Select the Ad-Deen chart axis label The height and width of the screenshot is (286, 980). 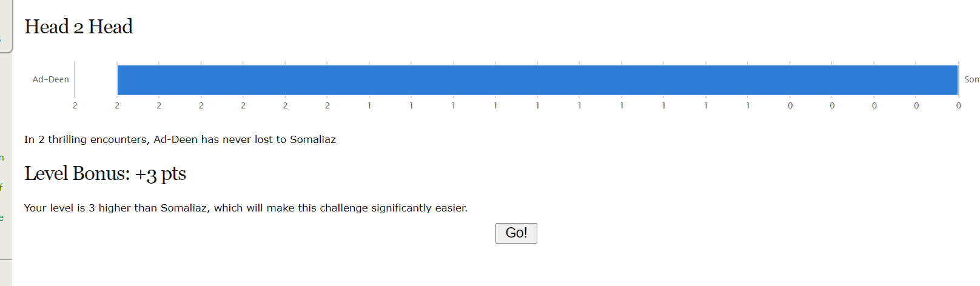point(50,79)
